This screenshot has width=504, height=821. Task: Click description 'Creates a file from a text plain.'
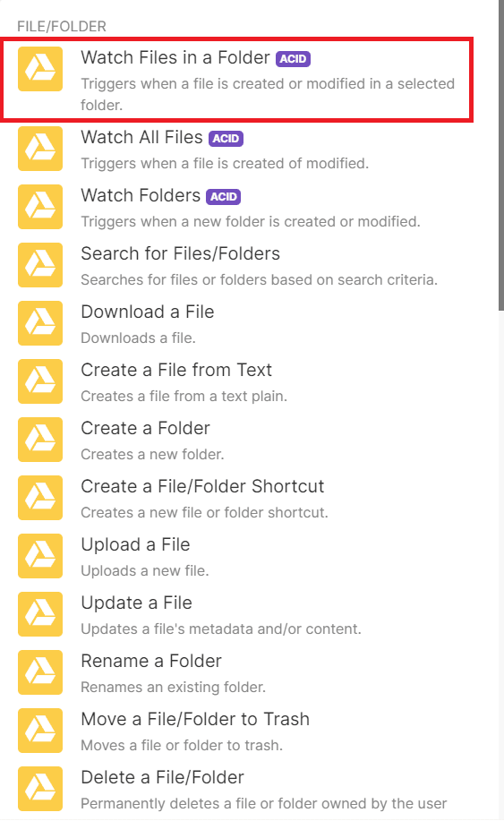pyautogui.click(x=184, y=396)
